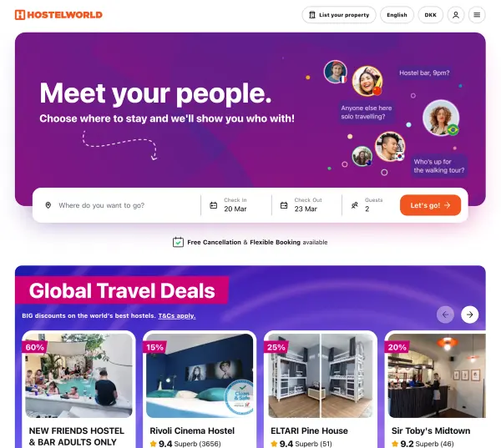
Task: Open the Guests count selector
Action: coord(370,205)
